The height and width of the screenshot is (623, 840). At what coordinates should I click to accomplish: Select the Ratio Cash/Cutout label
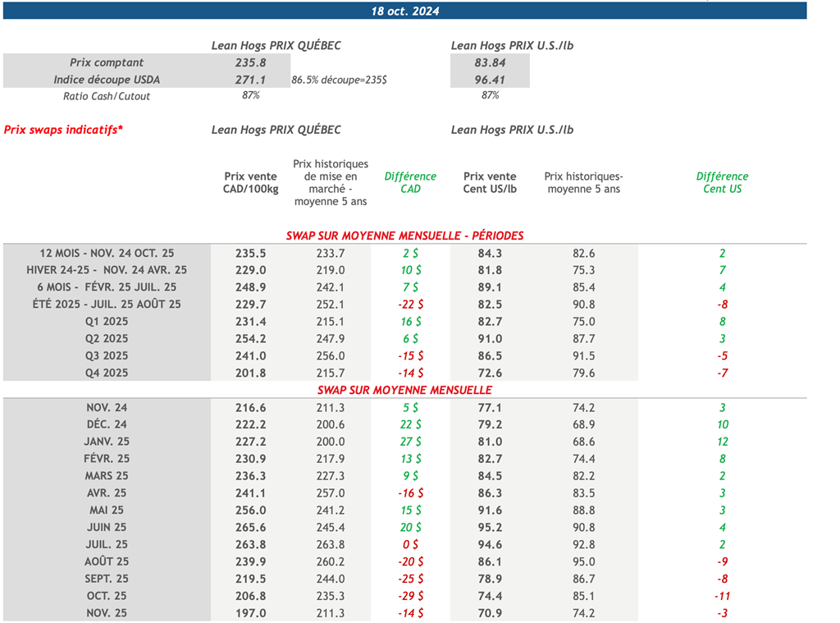(x=107, y=96)
